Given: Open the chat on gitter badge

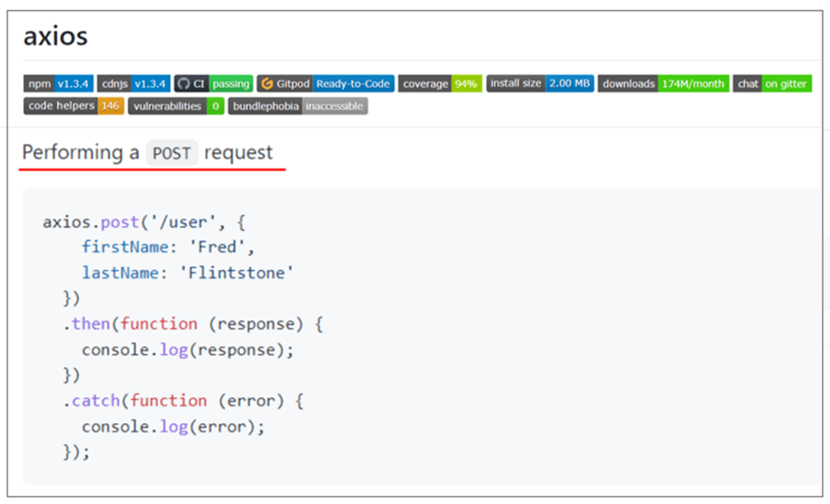Looking at the screenshot, I should 772,83.
